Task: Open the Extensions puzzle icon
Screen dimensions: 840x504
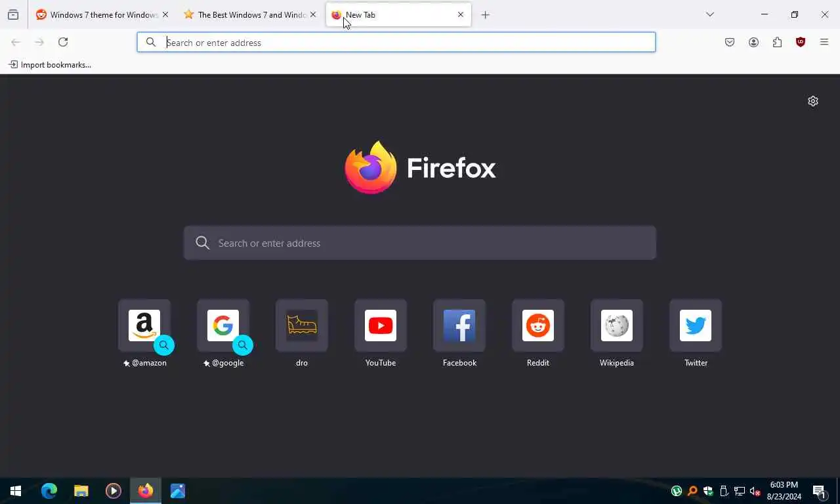Action: coord(777,42)
